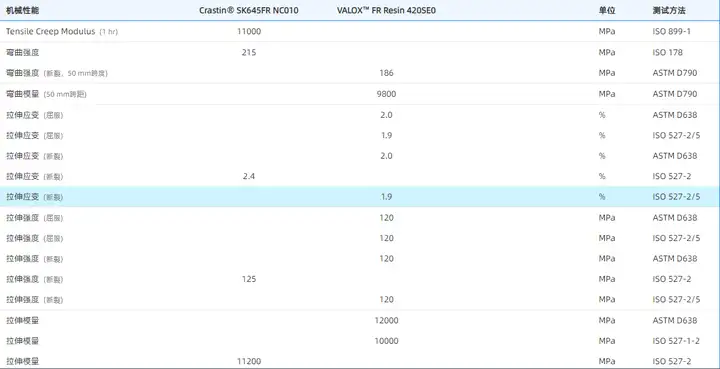Viewport: 720px width, 369px height.
Task: Click ISO 527-2 in the 11200 row
Action: point(672,361)
